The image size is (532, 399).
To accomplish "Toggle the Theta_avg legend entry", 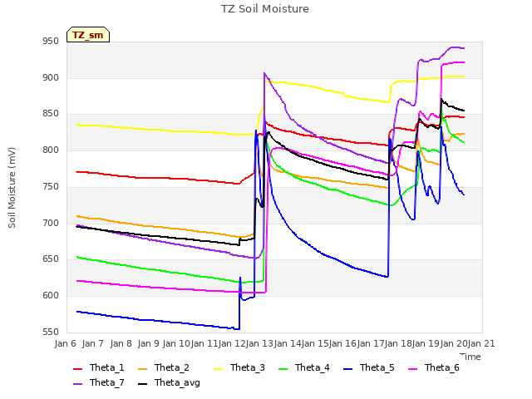I will click(169, 382).
